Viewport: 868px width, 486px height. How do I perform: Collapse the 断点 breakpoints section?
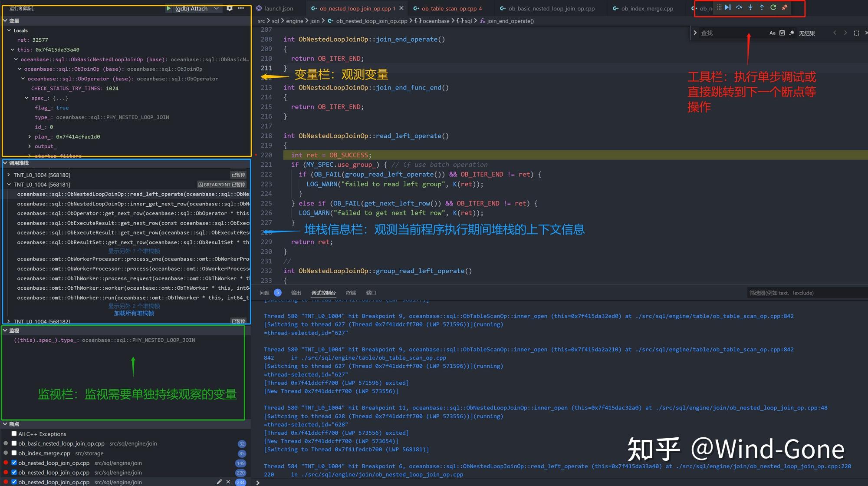[6, 424]
